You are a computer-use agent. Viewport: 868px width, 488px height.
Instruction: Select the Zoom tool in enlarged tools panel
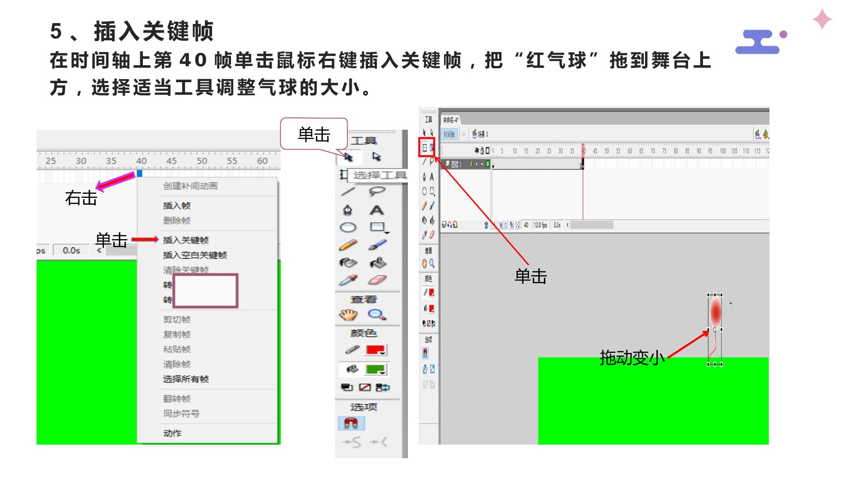[377, 314]
